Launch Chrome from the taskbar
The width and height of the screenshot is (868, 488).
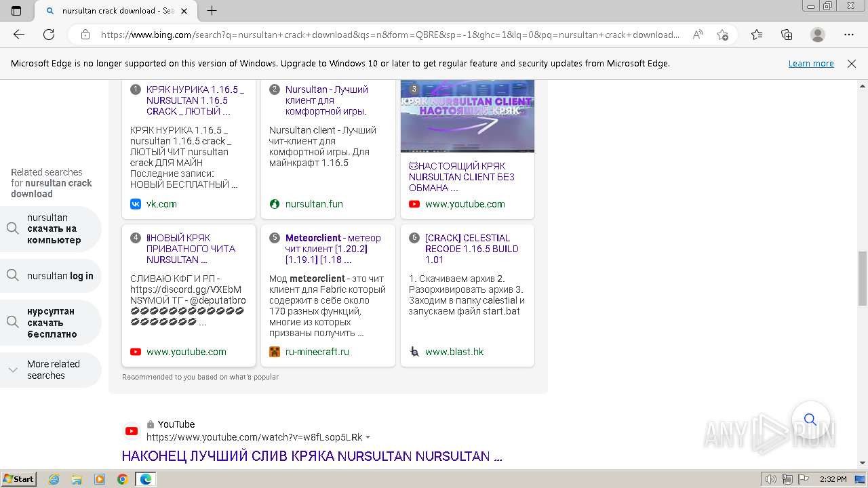[x=122, y=479]
